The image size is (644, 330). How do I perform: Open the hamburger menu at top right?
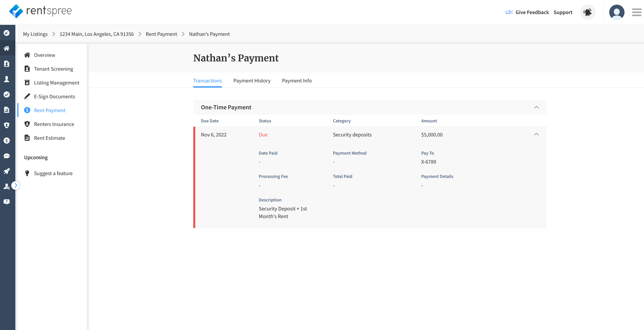click(x=637, y=12)
